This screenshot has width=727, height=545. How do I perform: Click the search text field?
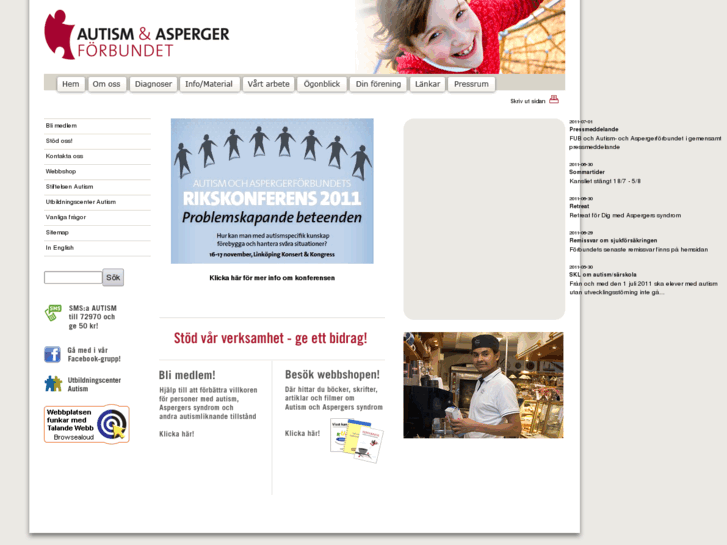click(x=73, y=277)
